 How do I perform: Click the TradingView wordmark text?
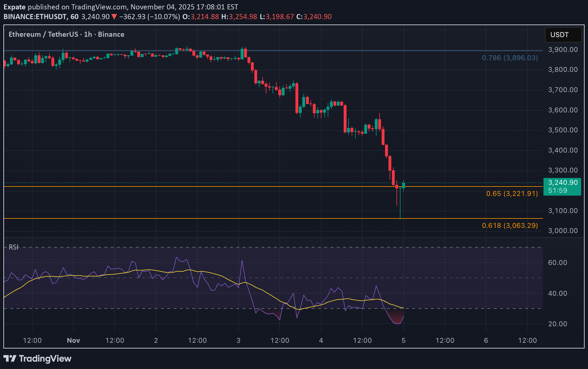click(45, 358)
